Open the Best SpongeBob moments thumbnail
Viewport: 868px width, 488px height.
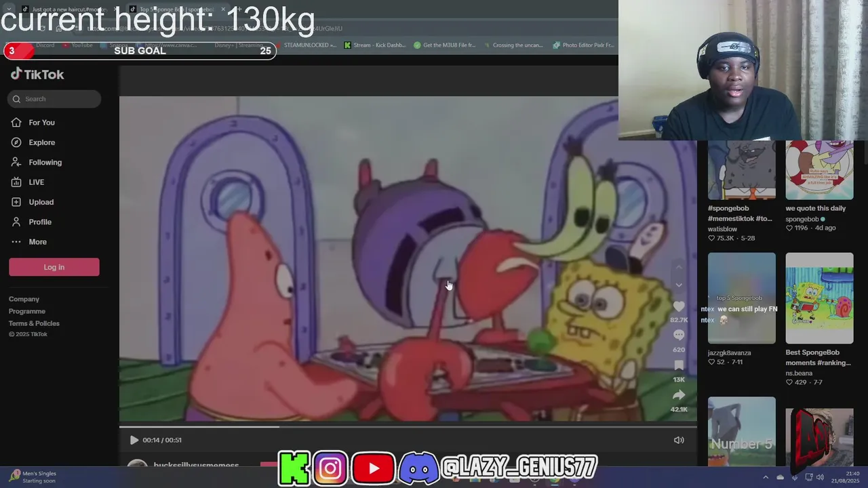(x=819, y=298)
